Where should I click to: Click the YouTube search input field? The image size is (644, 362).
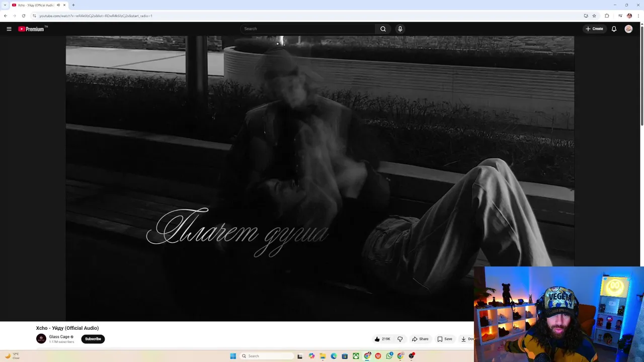tap(307, 29)
